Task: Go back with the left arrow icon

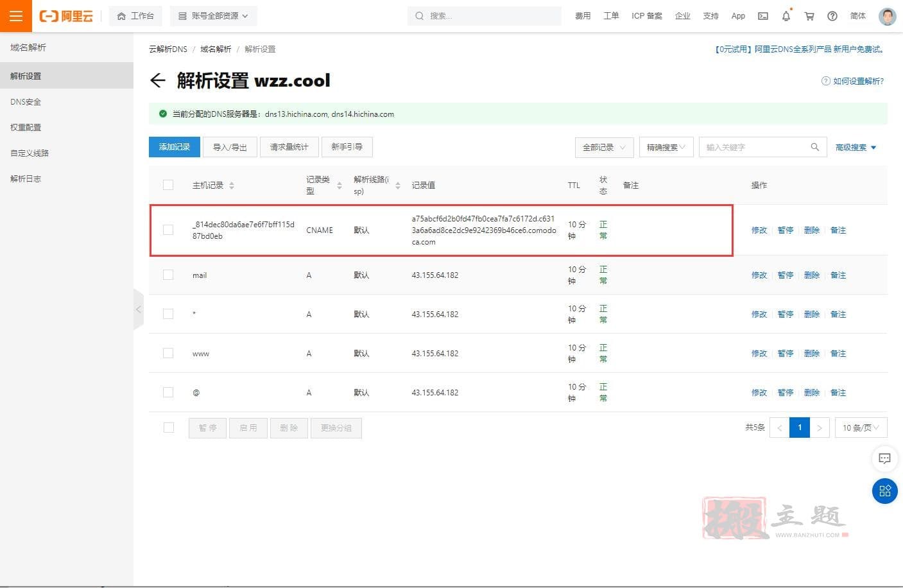Action: [157, 80]
